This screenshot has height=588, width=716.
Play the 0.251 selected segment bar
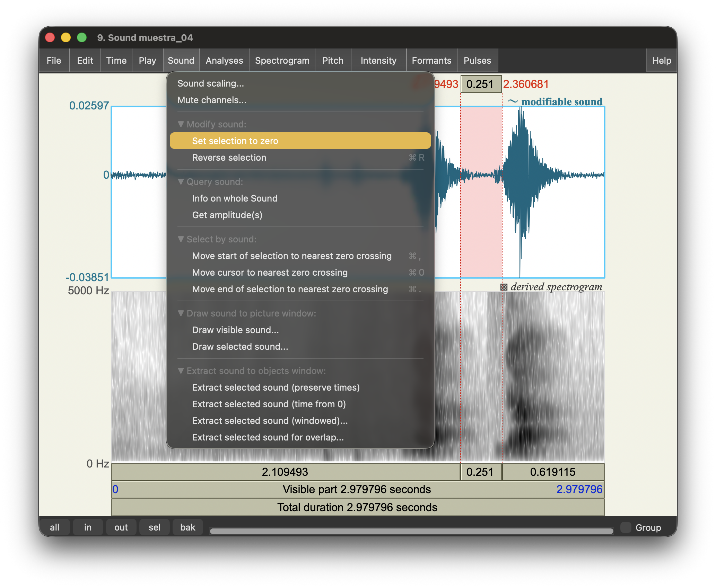pyautogui.click(x=481, y=472)
